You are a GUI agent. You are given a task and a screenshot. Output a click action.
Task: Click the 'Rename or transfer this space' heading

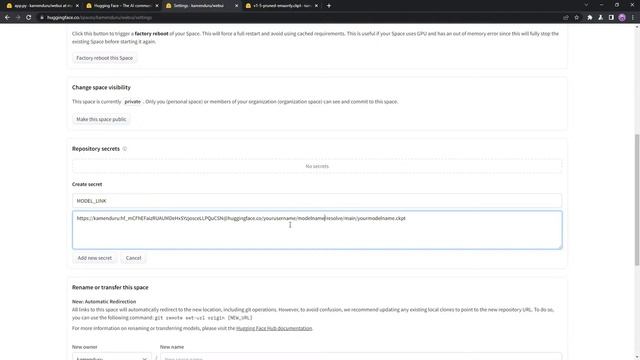coord(110,287)
